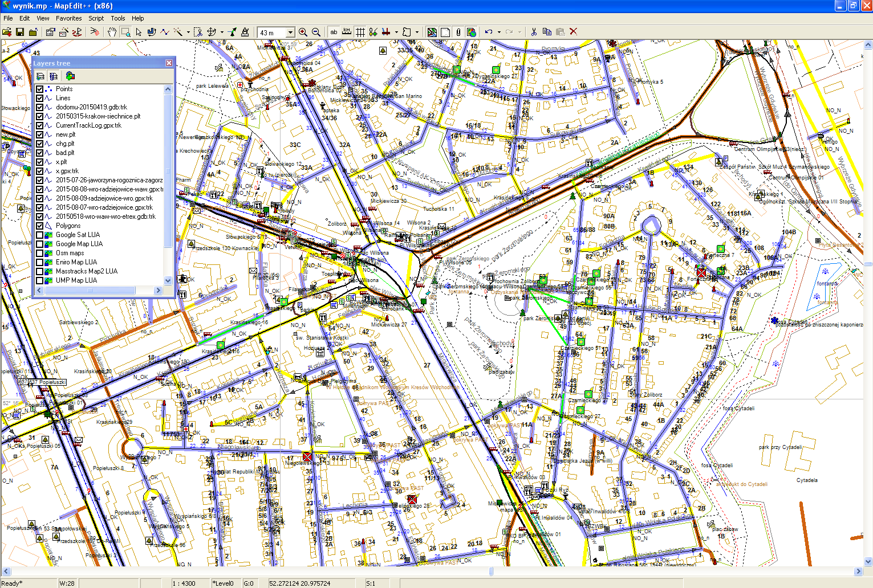
Task: Click the red X delete icon
Action: 574,32
